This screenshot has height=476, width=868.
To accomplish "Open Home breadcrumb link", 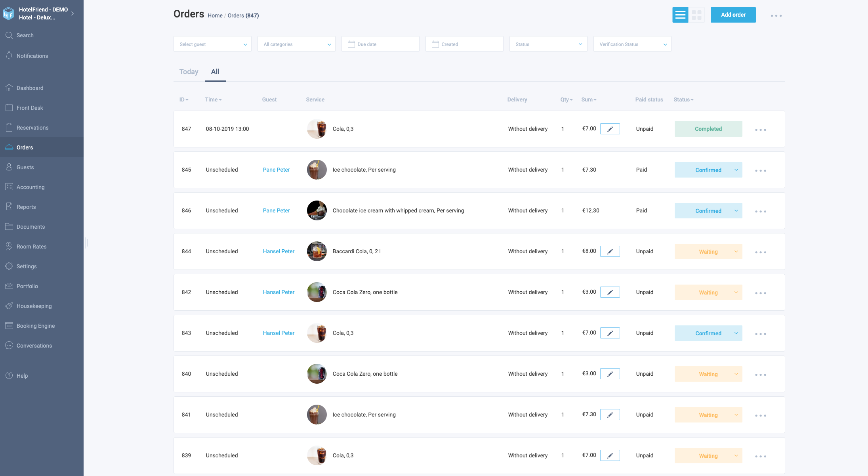I will point(215,15).
